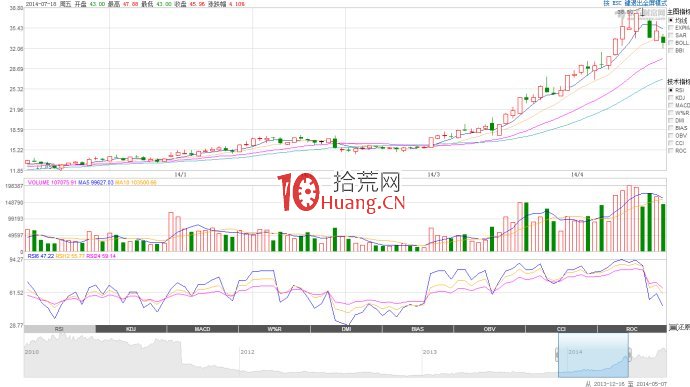The width and height of the screenshot is (690, 387).
Task: Open the ROC indicator tab
Action: click(x=632, y=329)
